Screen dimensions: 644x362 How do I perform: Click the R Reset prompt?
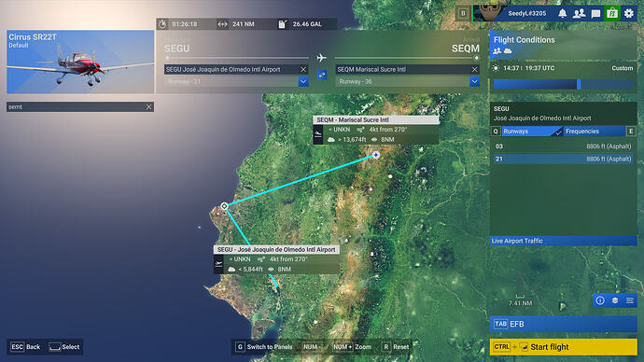point(396,347)
